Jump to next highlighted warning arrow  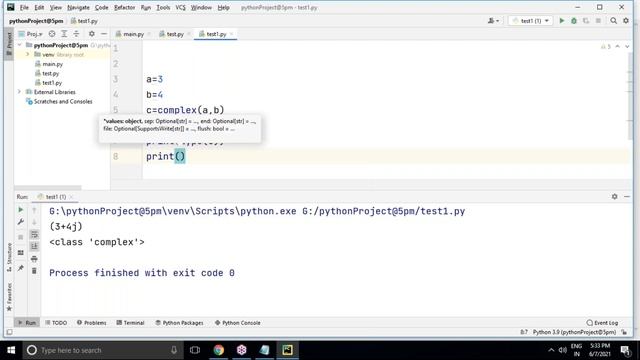click(x=627, y=47)
